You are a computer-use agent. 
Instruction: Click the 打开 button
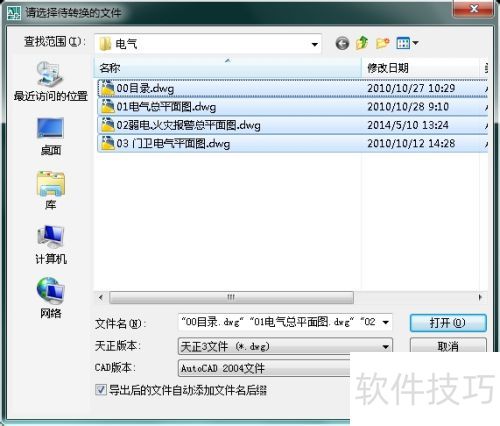pyautogui.click(x=448, y=323)
